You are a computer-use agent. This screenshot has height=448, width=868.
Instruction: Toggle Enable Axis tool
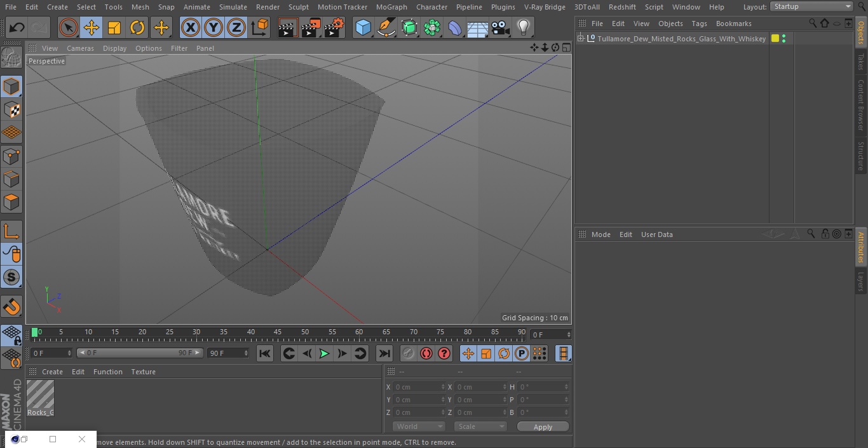(x=11, y=231)
